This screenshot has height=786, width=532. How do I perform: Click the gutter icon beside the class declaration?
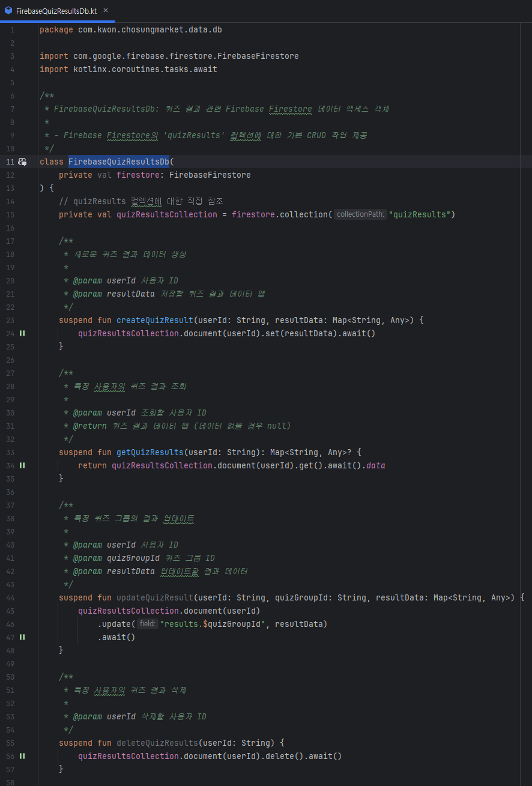[22, 162]
